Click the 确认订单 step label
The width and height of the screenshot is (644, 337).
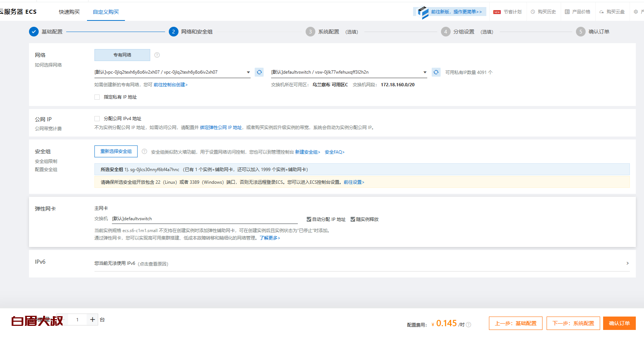(x=599, y=32)
